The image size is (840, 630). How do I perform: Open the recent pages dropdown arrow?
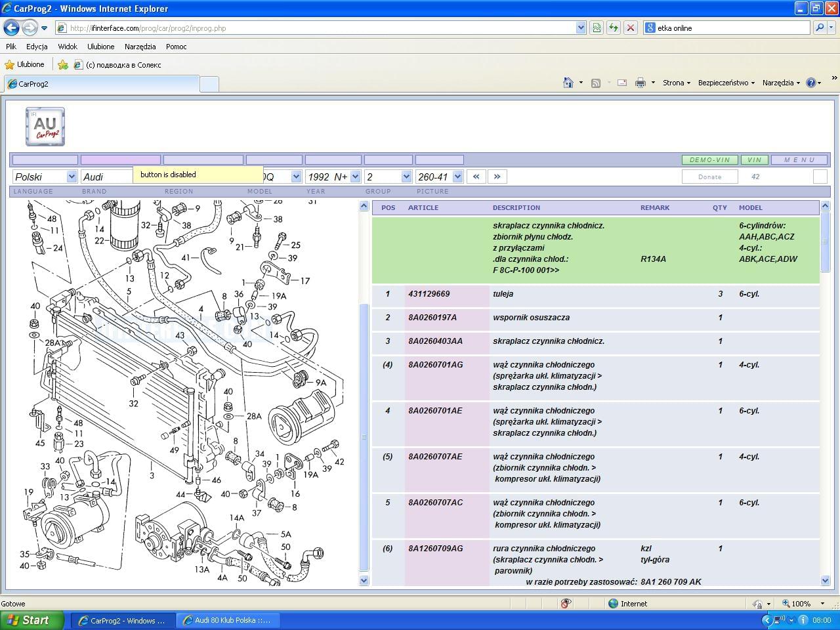(x=44, y=28)
